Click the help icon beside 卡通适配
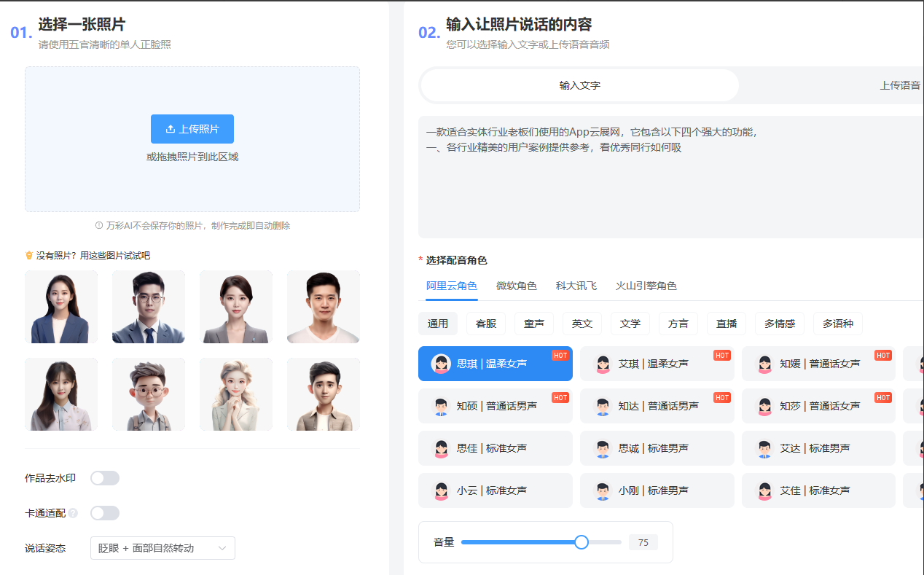924x575 pixels. (x=73, y=514)
